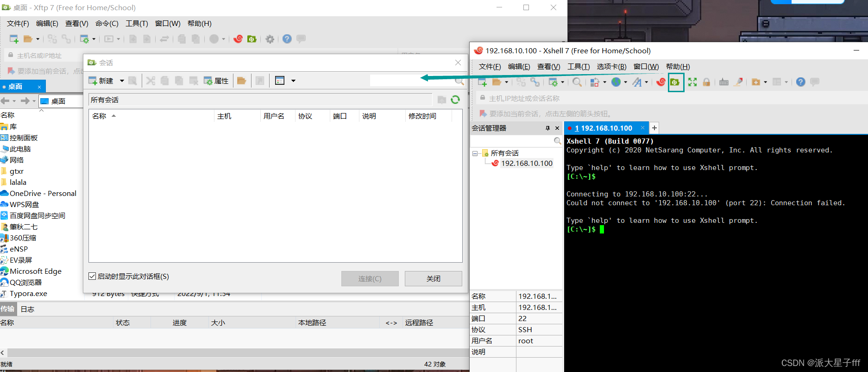Click the blue Help icon in Xshell toolbar
The width and height of the screenshot is (868, 372).
pyautogui.click(x=800, y=82)
